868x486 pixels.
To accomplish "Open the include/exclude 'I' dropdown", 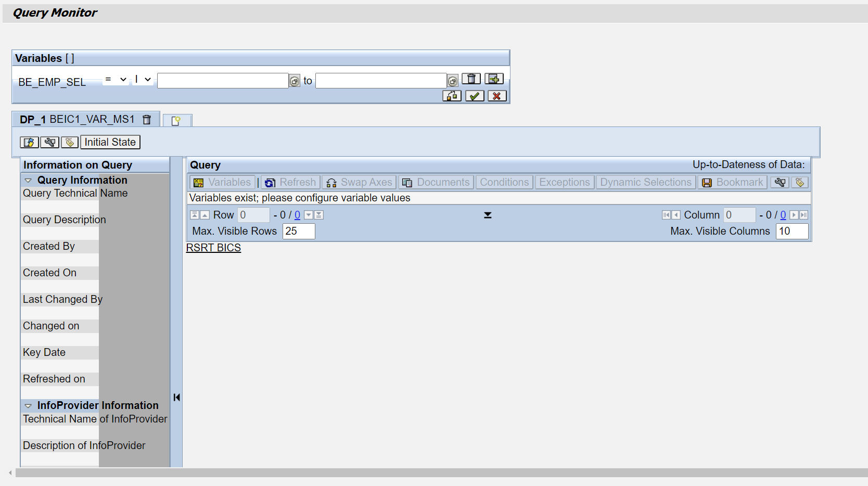I will coord(143,80).
